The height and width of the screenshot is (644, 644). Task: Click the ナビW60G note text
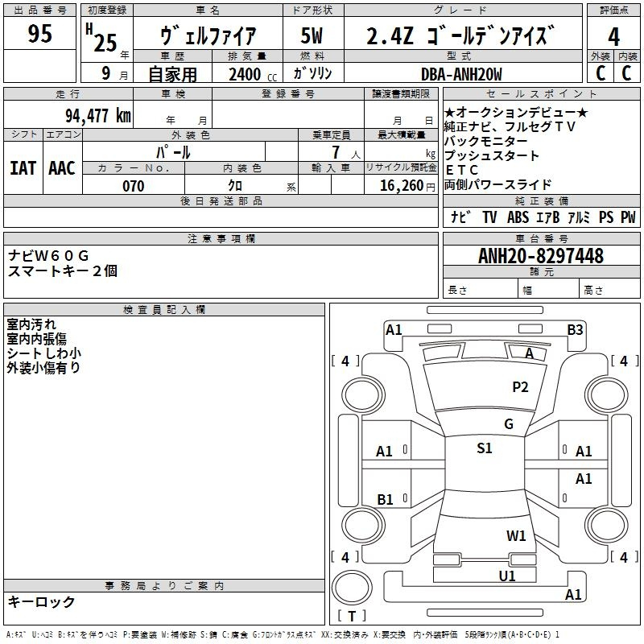(49, 255)
